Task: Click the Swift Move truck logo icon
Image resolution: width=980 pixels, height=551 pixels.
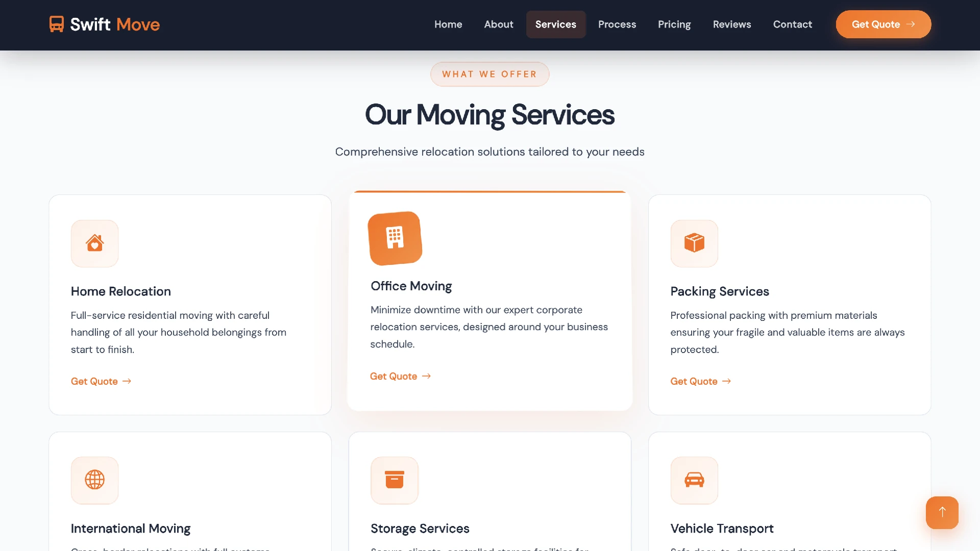Action: 57,24
